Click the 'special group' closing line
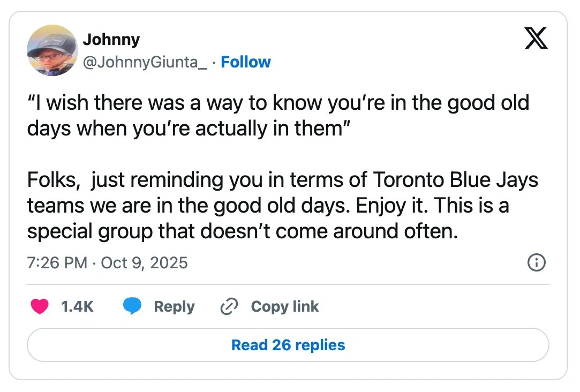The width and height of the screenshot is (580, 392). click(x=243, y=231)
